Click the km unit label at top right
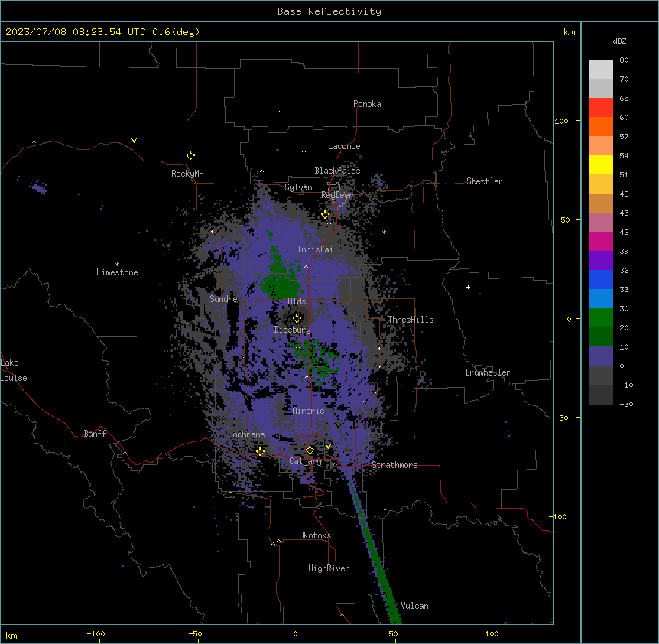This screenshot has height=644, width=659. pyautogui.click(x=569, y=32)
